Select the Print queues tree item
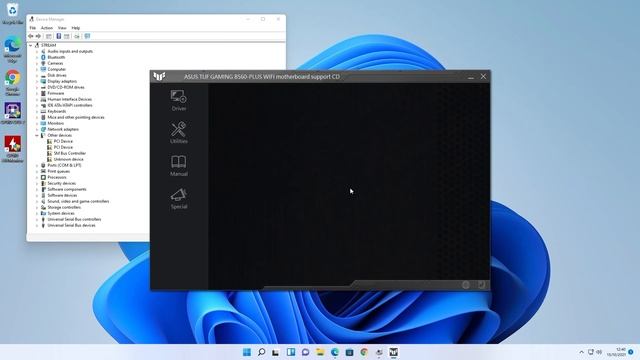 (x=58, y=171)
